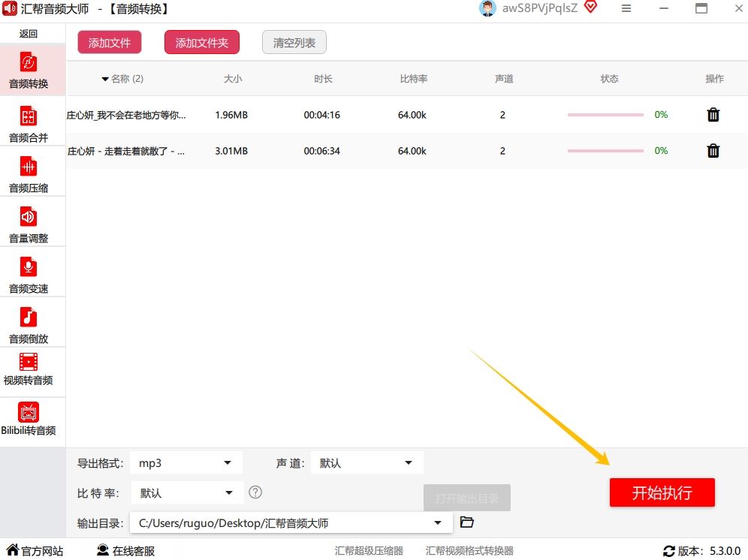Expand the 声道 channel dropdown
Viewport: 748px width, 560px height.
(x=366, y=462)
